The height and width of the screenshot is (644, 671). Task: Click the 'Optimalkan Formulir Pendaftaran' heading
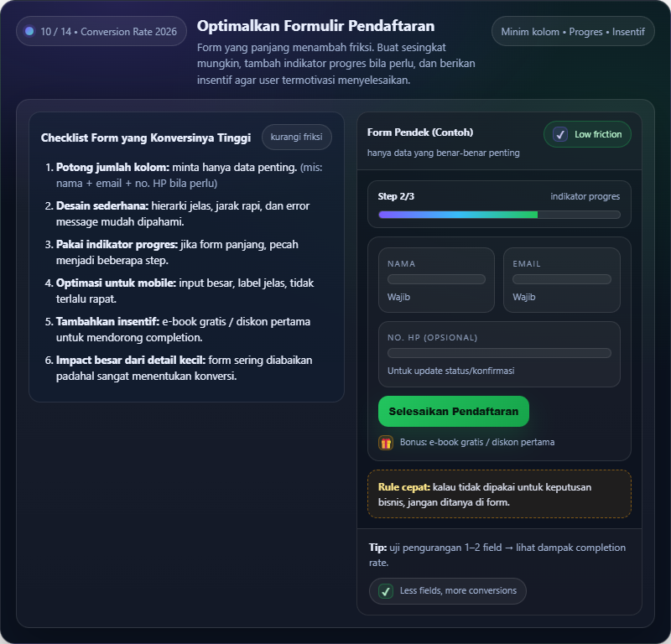pyautogui.click(x=315, y=26)
